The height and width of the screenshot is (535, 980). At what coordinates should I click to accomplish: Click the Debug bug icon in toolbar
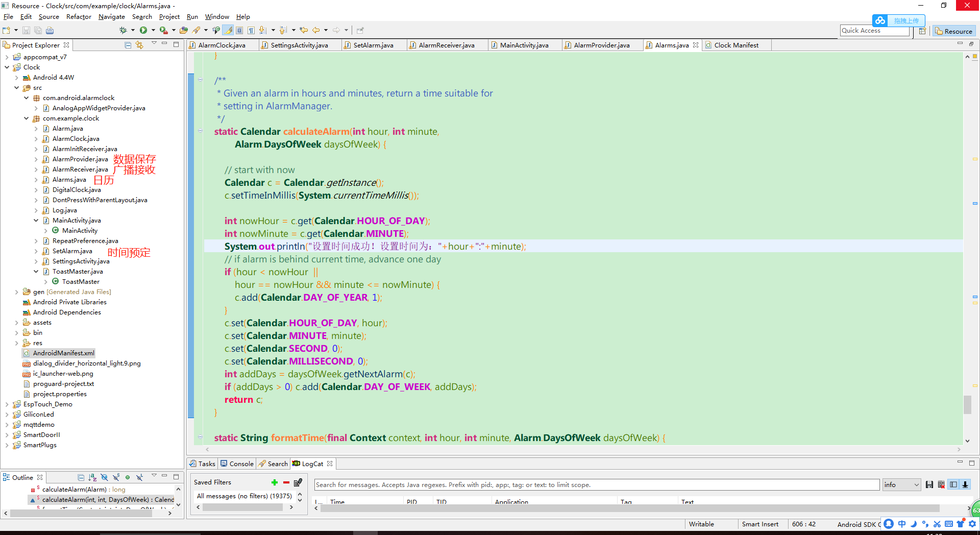(x=123, y=30)
